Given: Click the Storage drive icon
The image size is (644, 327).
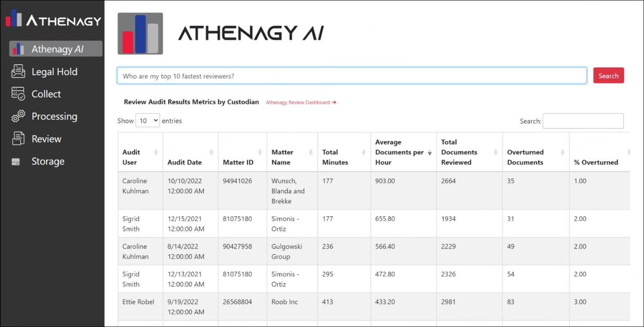Looking at the screenshot, I should 16,162.
